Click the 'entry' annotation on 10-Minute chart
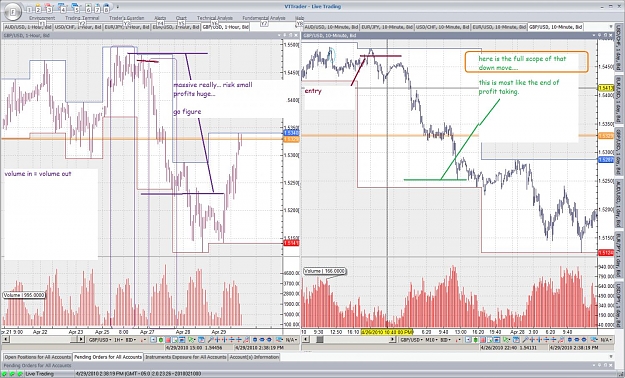This screenshot has height=378, width=625. (x=313, y=91)
